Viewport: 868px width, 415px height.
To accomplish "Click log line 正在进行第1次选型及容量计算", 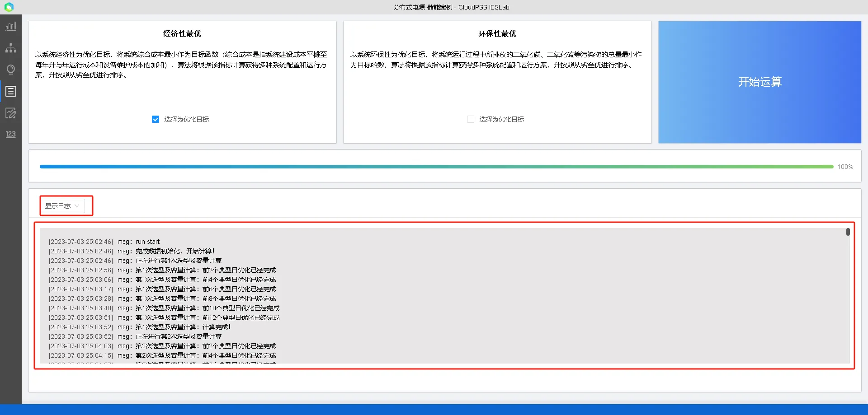I will [x=135, y=261].
